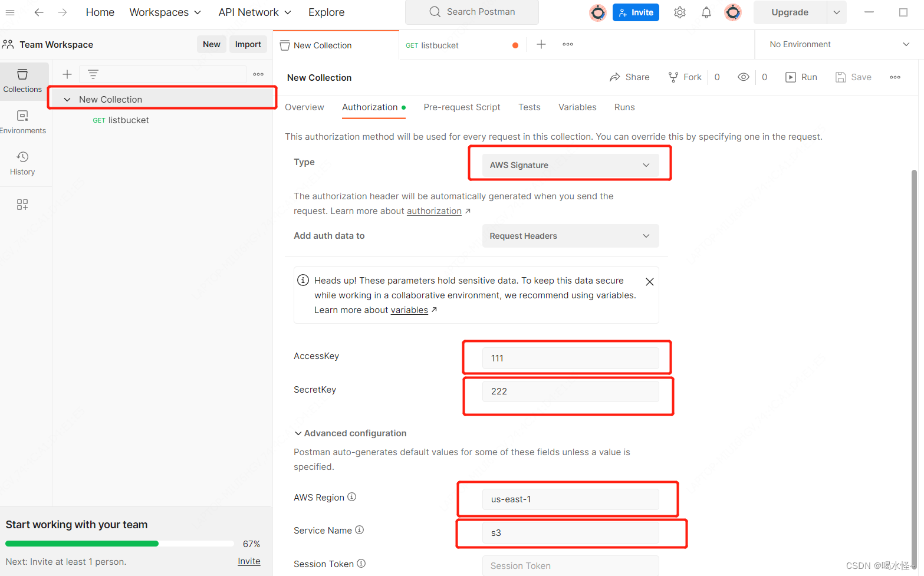
Task: Open the settings gear icon
Action: (x=680, y=12)
